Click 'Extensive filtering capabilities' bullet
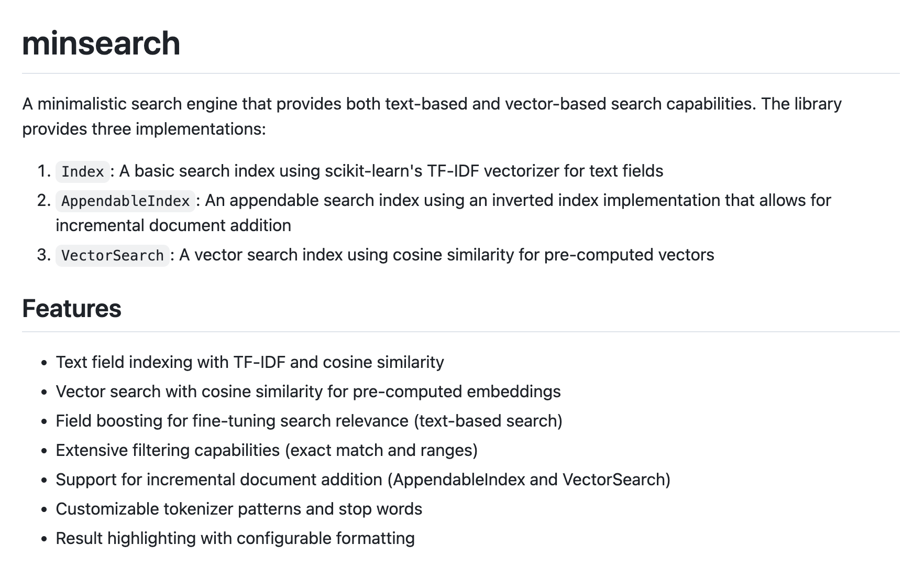Screen dimensions: 924x566 click(x=267, y=450)
